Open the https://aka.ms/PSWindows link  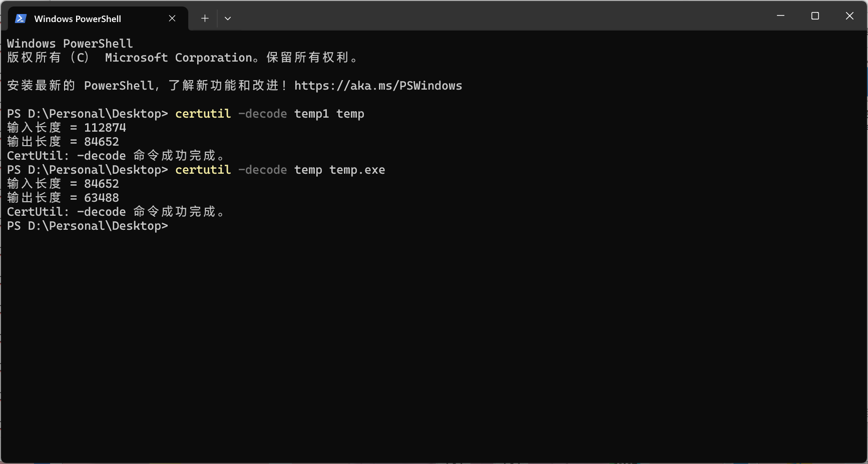[378, 86]
